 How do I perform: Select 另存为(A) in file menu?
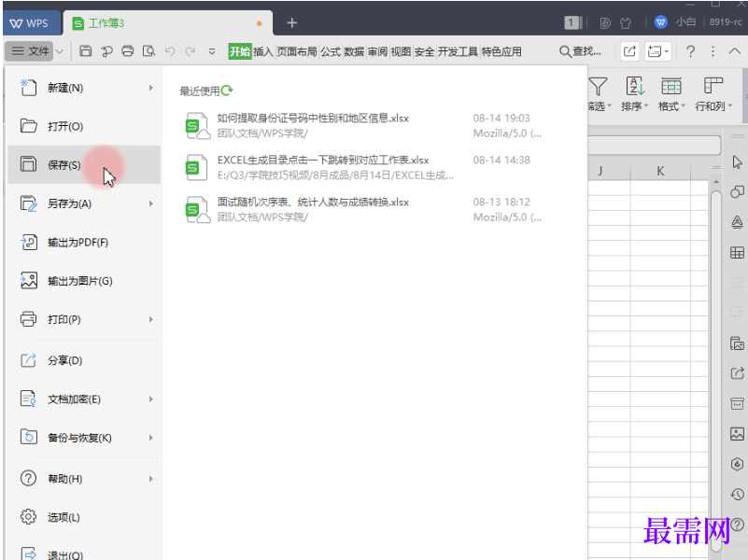tap(84, 203)
